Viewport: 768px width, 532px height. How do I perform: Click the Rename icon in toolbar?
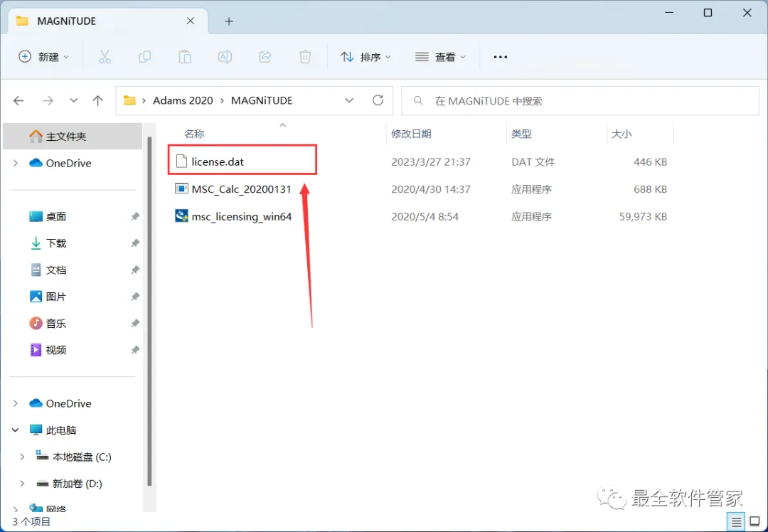click(225, 57)
